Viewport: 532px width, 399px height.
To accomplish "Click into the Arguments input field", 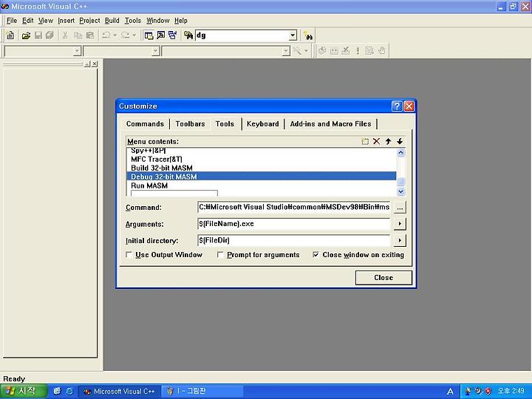I will [293, 224].
